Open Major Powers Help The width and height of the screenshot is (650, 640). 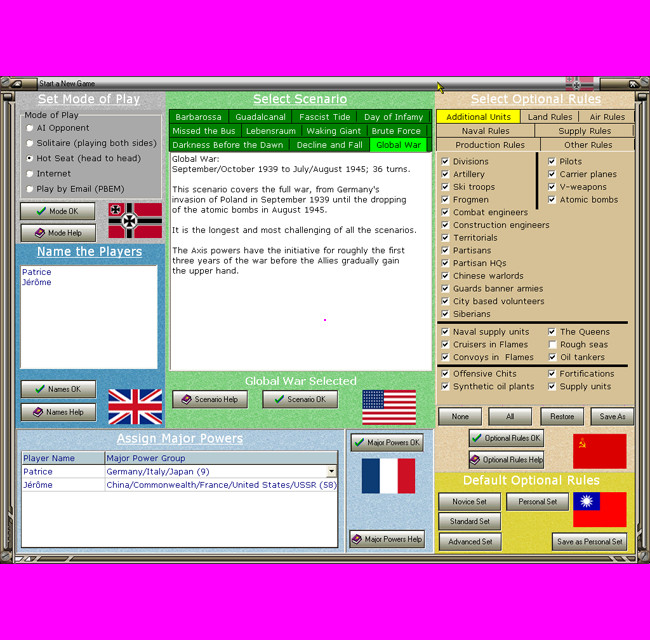point(387,539)
